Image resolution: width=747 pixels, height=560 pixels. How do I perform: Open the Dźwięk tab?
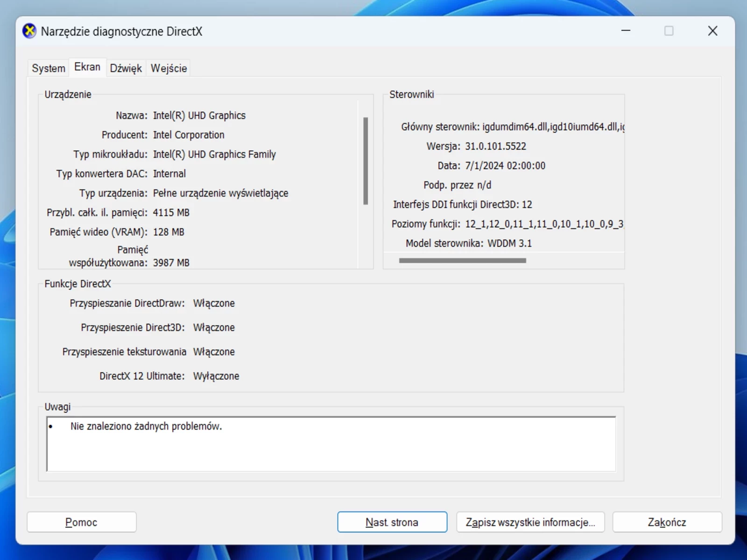point(126,68)
